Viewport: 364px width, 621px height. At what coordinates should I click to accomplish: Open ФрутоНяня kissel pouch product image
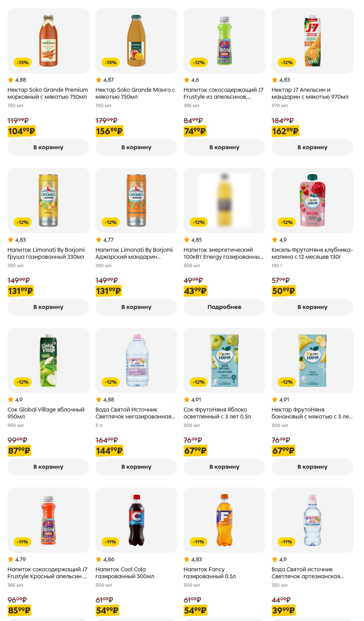point(312,200)
